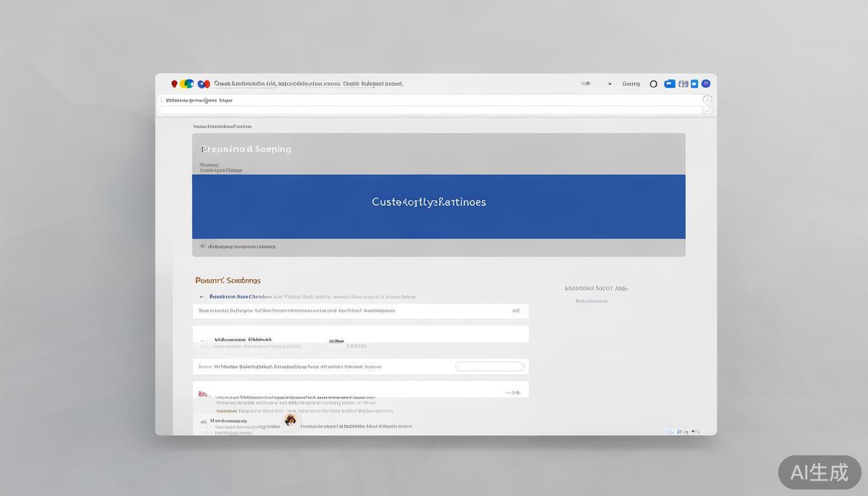The width and height of the screenshot is (868, 496).
Task: Click the blue rounded-rectangle icon in the top right
Action: click(x=670, y=84)
